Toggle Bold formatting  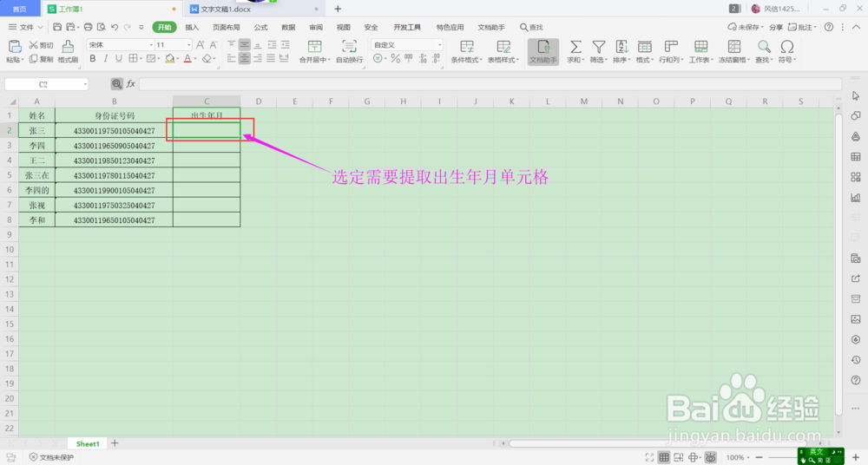[93, 58]
